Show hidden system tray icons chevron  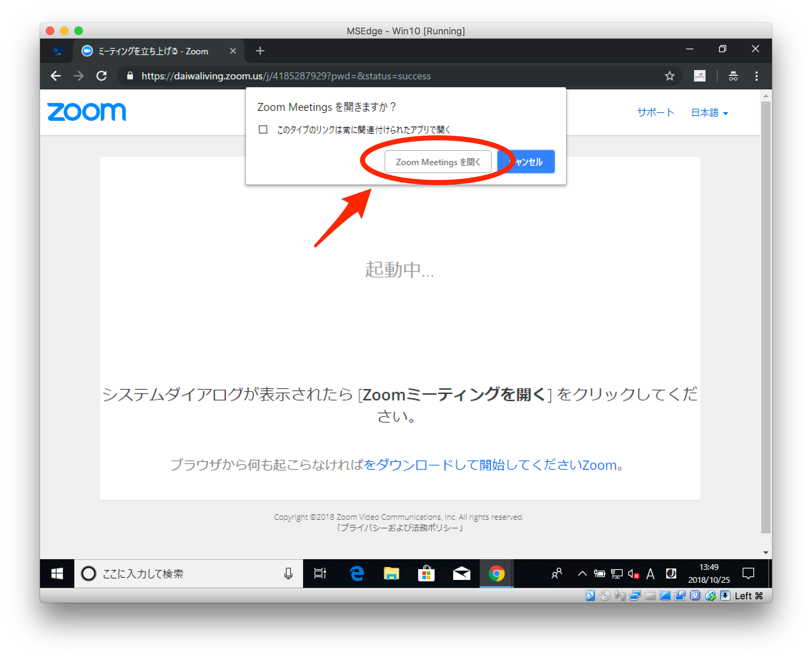[x=582, y=573]
